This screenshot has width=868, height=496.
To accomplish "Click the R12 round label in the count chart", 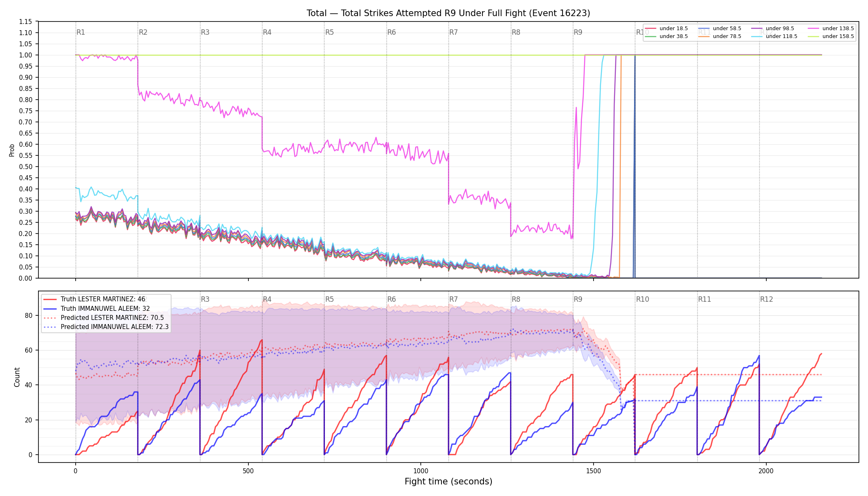I will tap(767, 299).
